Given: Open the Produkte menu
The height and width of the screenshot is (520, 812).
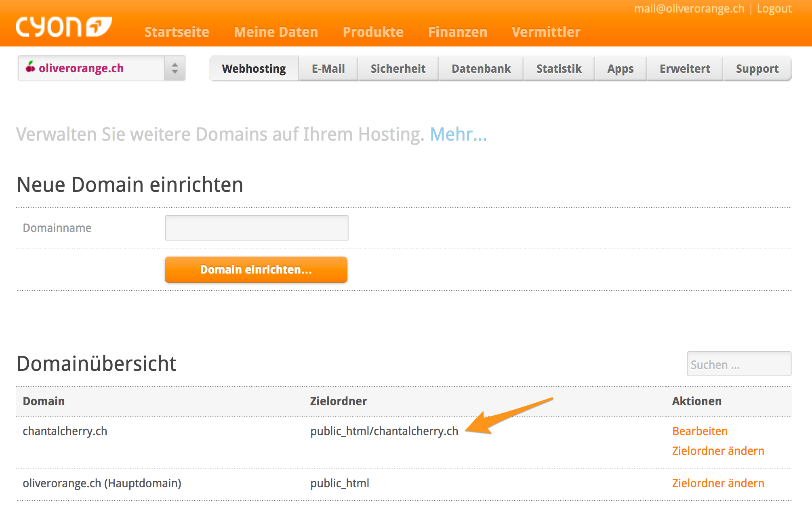Looking at the screenshot, I should [x=373, y=32].
